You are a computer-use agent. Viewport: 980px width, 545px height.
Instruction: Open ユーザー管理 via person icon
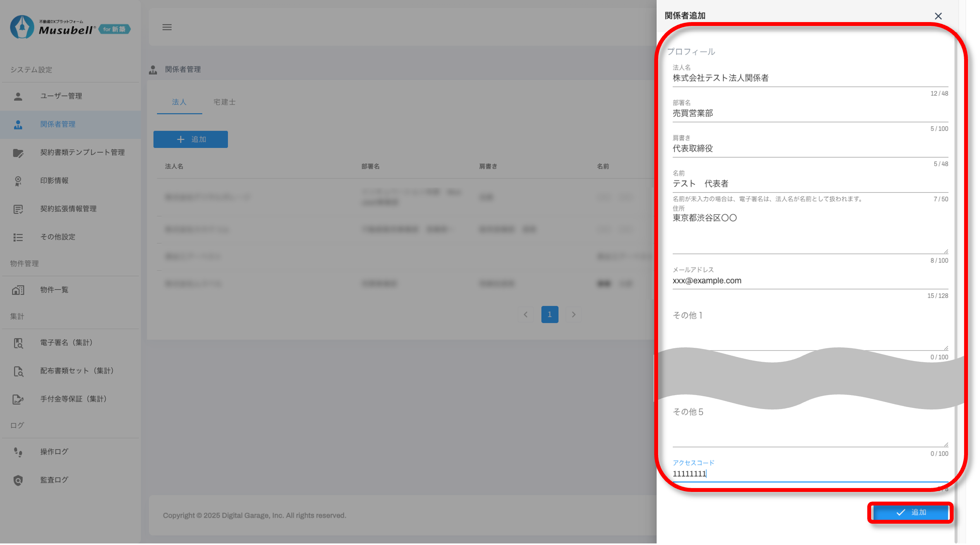[x=18, y=96]
